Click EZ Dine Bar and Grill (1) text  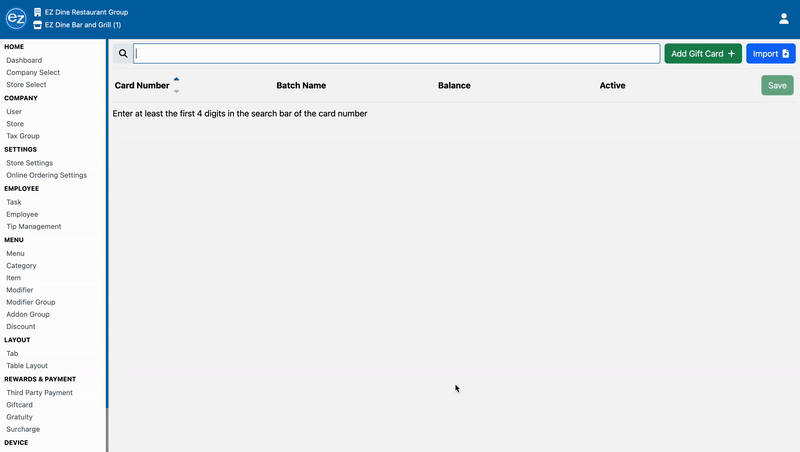coord(83,24)
